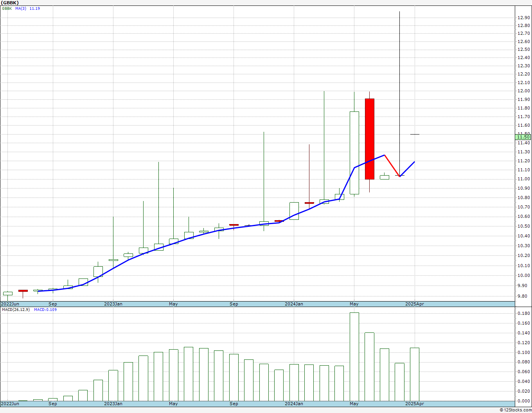Click the last MACD bar at 2025Apr

point(415,374)
